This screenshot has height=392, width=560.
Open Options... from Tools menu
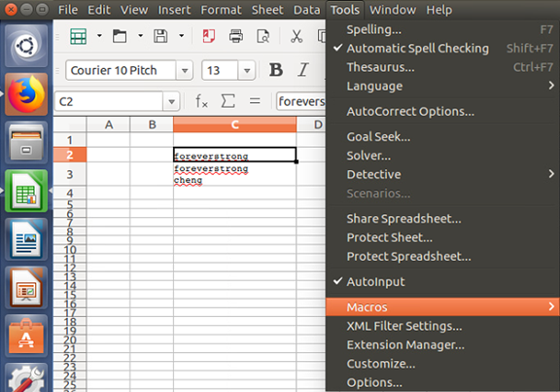[442, 382]
